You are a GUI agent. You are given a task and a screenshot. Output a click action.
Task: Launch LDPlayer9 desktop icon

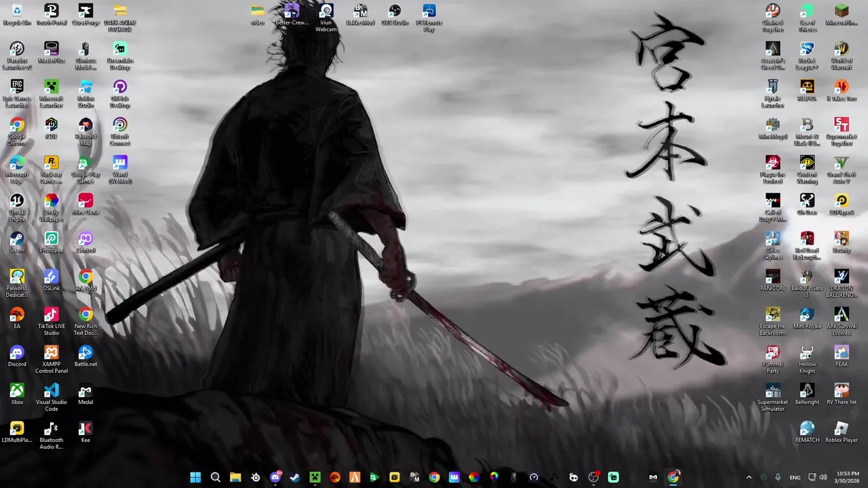(842, 205)
